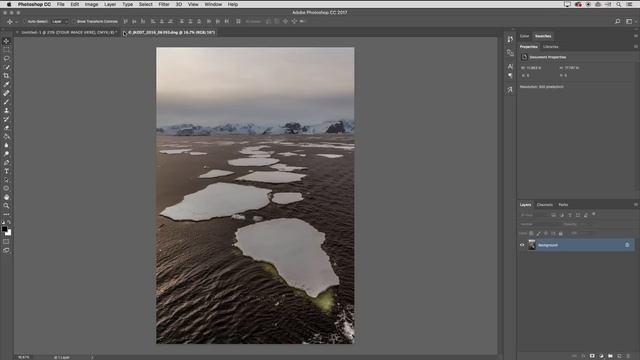Select the Rectangular Marquee tool
The image size is (640, 360).
[x=6, y=50]
